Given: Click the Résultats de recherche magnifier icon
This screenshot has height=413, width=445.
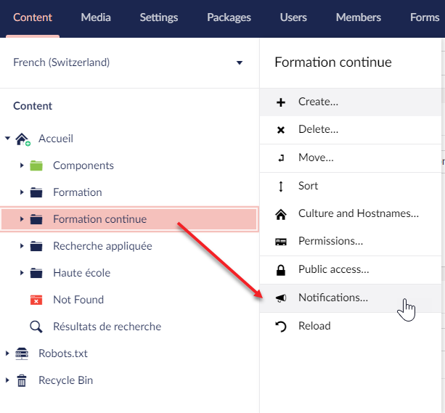Looking at the screenshot, I should click(x=36, y=327).
